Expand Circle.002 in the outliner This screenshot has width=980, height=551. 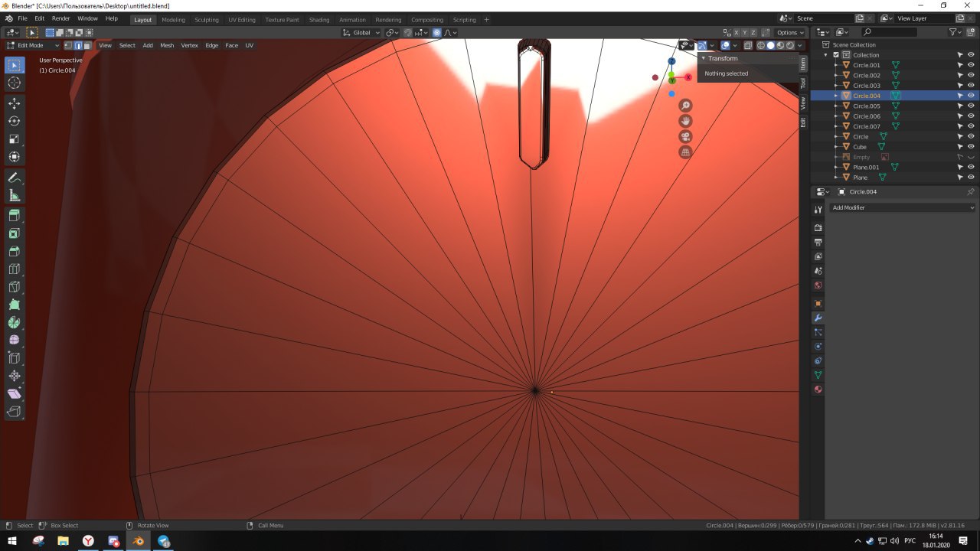pyautogui.click(x=836, y=75)
